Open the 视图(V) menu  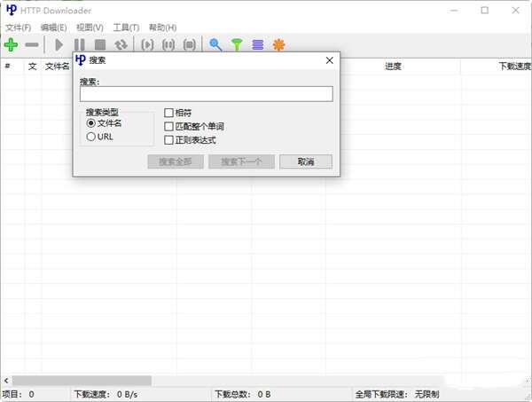pos(90,28)
